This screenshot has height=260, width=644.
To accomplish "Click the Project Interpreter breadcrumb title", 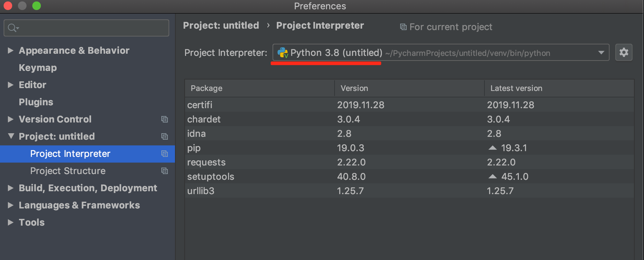I will (320, 25).
